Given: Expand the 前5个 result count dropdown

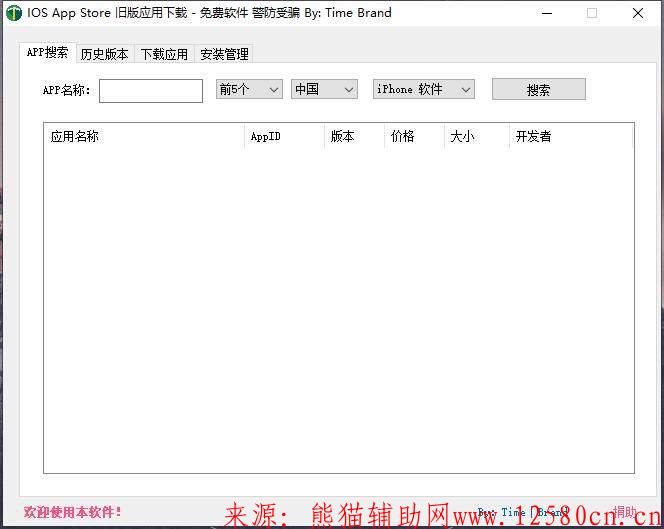Looking at the screenshot, I should pyautogui.click(x=249, y=89).
